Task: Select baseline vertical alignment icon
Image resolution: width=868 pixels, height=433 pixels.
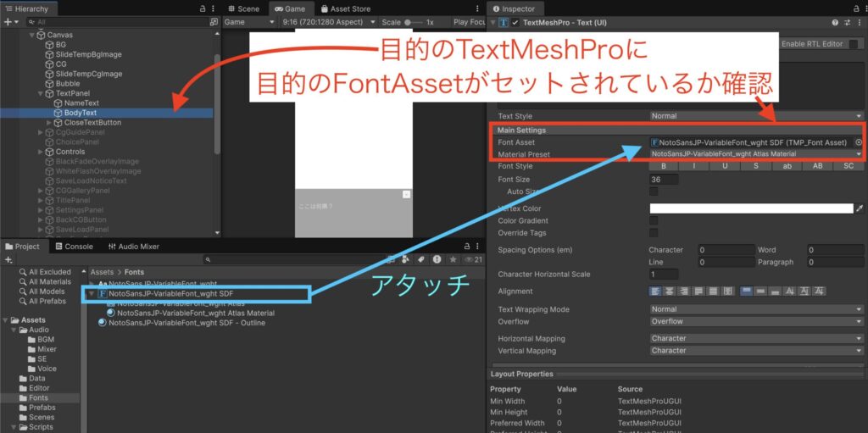Action: coord(790,291)
